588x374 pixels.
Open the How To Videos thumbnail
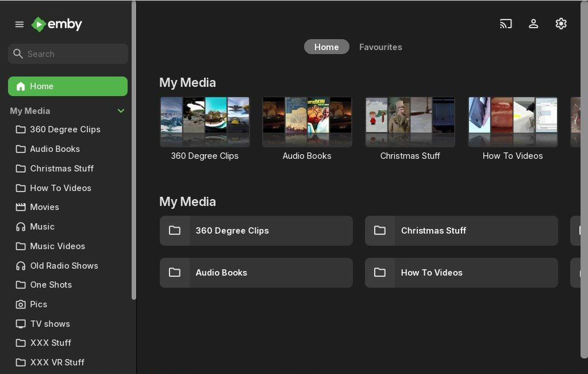513,122
